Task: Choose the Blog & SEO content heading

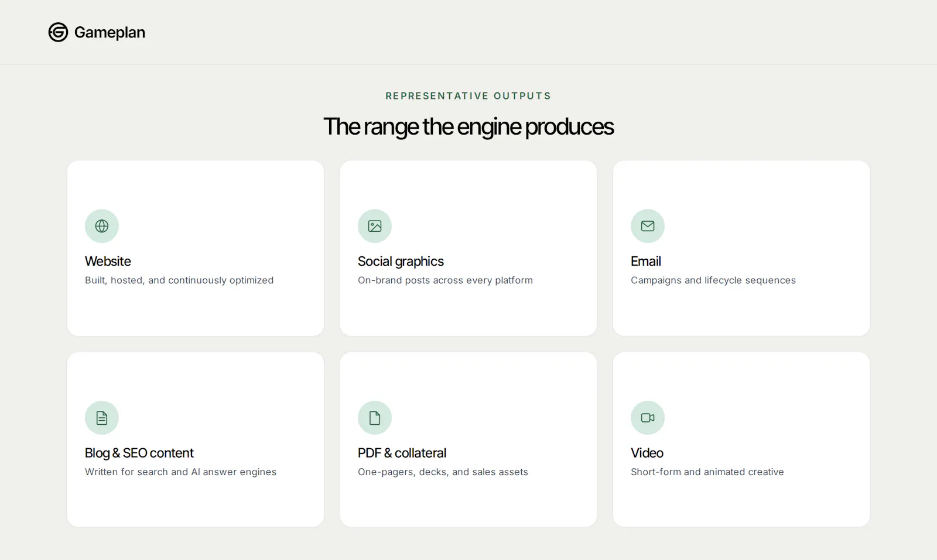Action: 139,453
